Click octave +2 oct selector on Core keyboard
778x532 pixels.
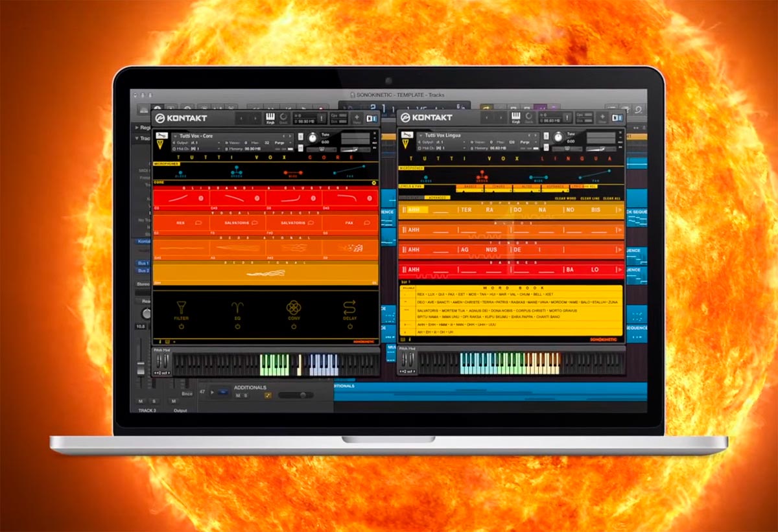click(x=161, y=372)
